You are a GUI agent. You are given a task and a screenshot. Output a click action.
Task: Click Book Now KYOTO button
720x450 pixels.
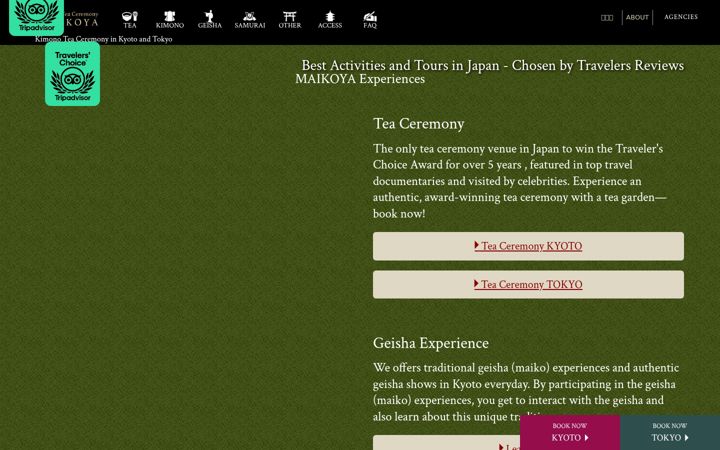click(x=570, y=433)
